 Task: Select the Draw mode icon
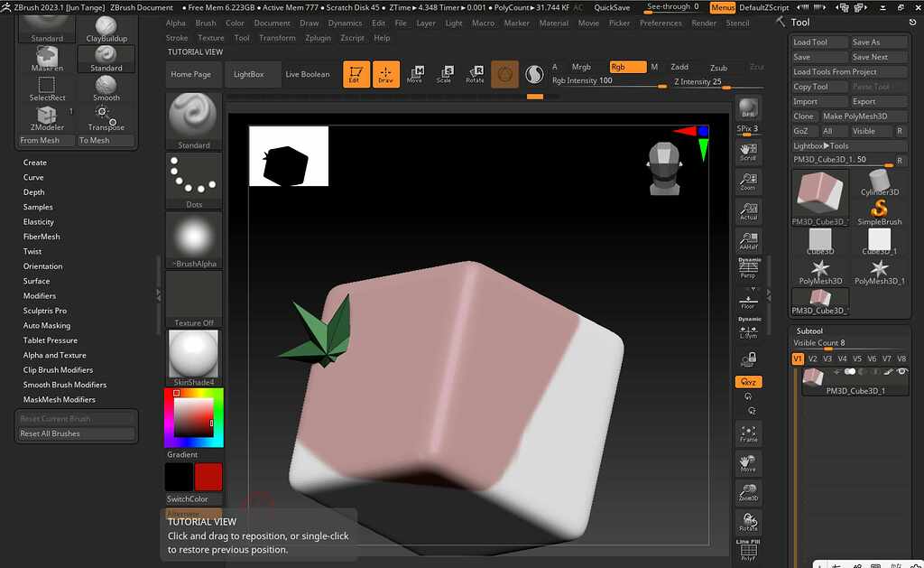(x=386, y=74)
